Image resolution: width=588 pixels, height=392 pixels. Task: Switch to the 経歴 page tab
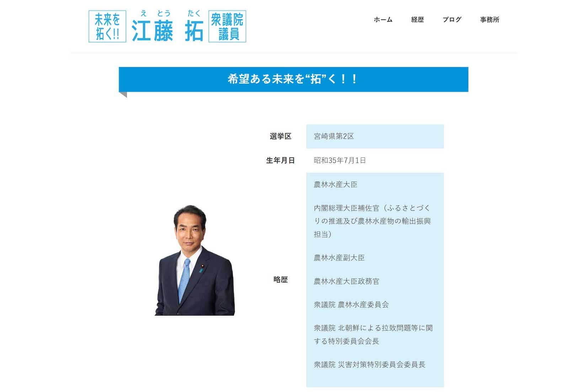click(x=417, y=20)
